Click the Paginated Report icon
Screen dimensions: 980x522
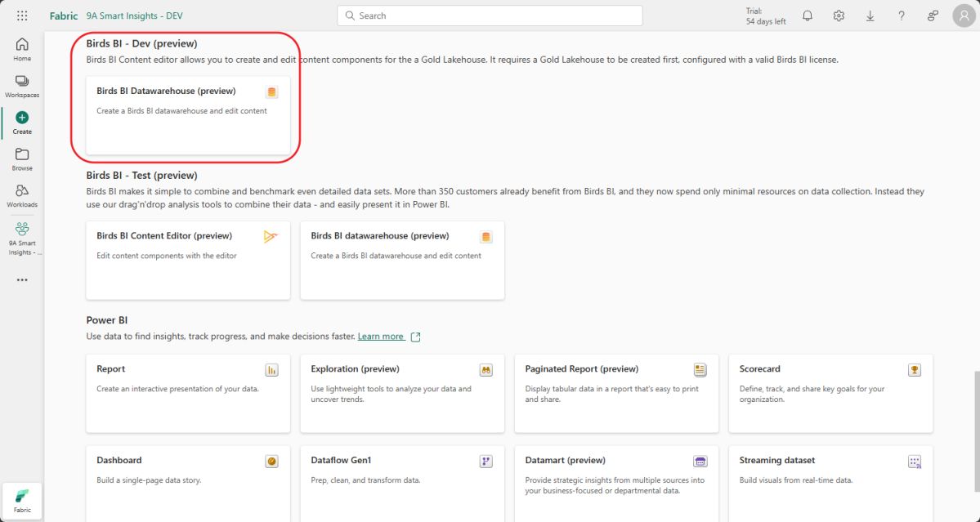[x=700, y=370]
